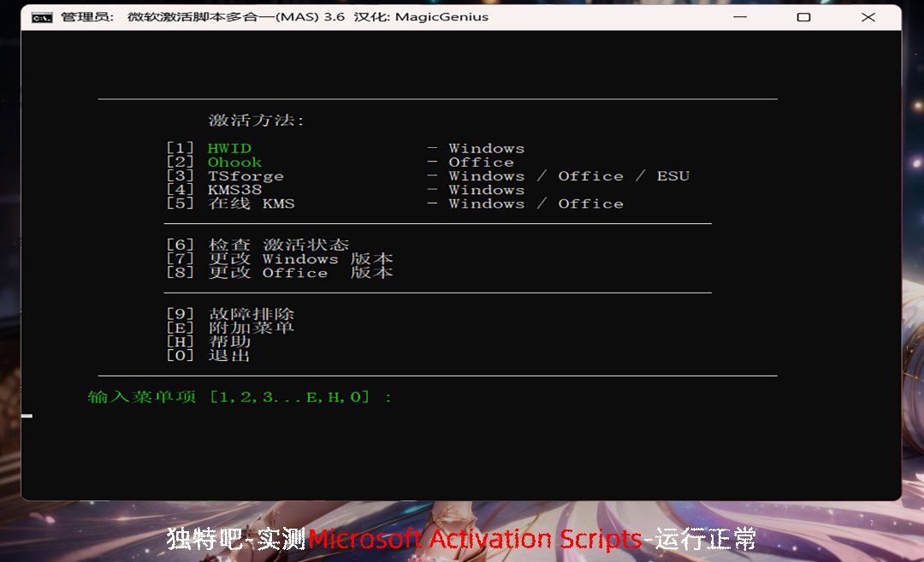924x562 pixels.
Task: Close the MAS console window
Action: 868,17
